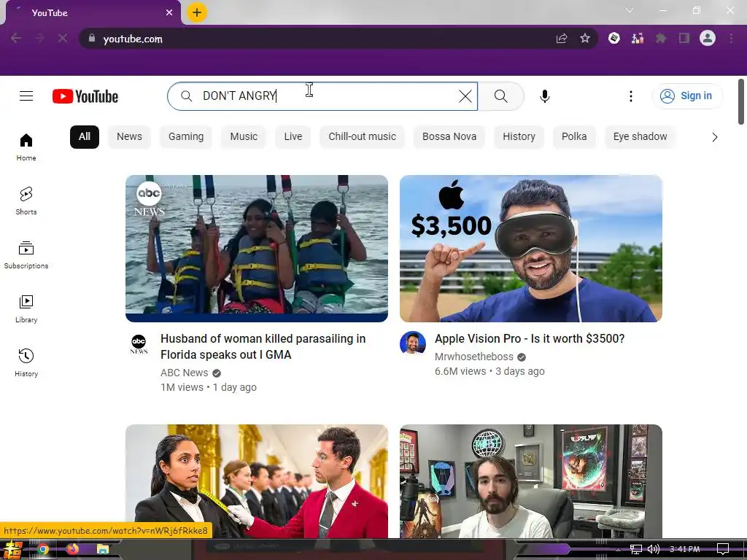Go back in browser history
Image resolution: width=747 pixels, height=560 pixels.
click(16, 38)
